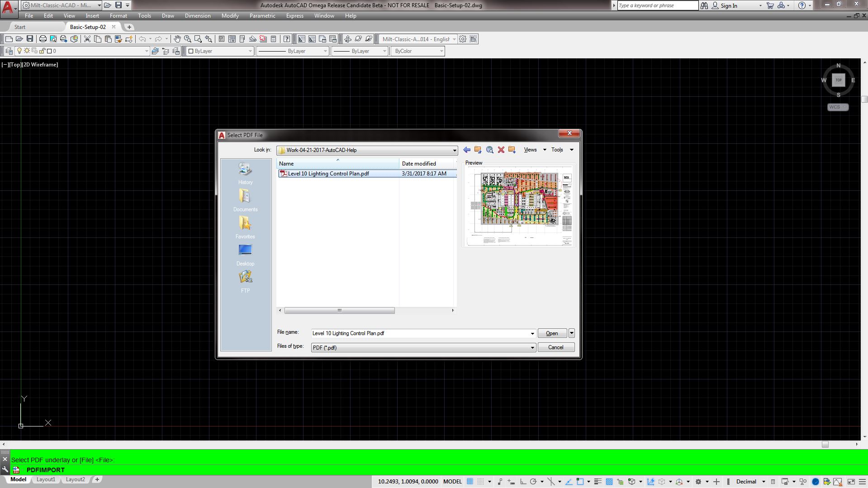This screenshot has height=488, width=868.
Task: Enable Snap Mode in the status bar
Action: click(x=479, y=481)
